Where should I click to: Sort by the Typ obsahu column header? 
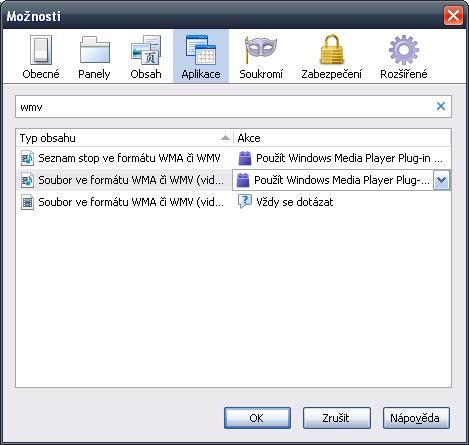124,138
